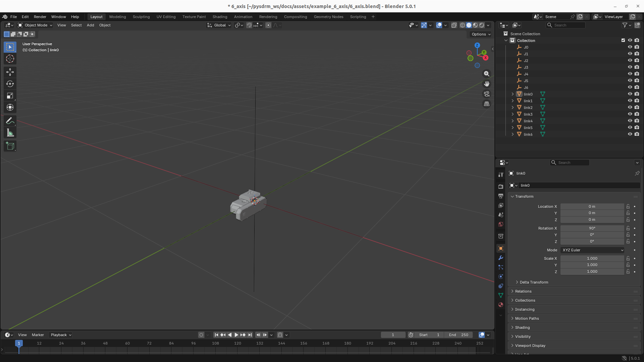Switch to the Sculpting workspace tab
644x362 pixels.
141,17
